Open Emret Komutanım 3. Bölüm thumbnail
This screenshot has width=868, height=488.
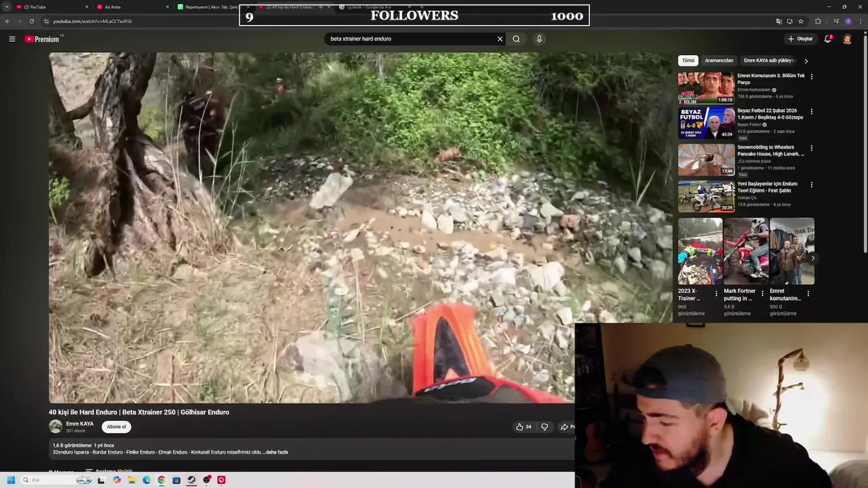click(706, 87)
